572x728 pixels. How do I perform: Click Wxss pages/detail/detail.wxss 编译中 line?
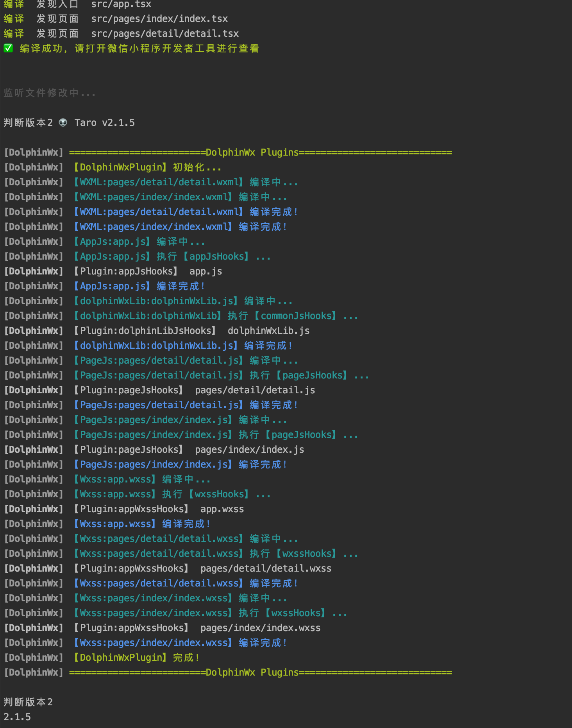[151, 539]
